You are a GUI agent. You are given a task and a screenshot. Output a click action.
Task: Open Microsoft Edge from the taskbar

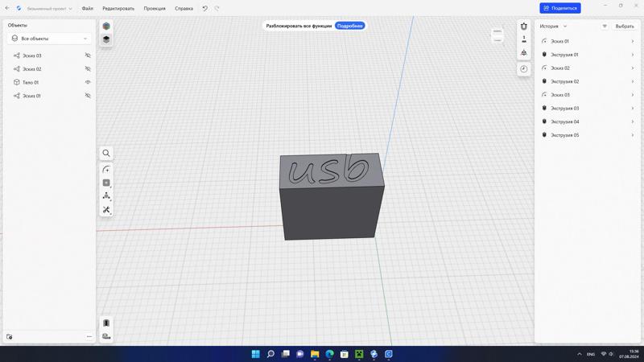[x=329, y=354]
